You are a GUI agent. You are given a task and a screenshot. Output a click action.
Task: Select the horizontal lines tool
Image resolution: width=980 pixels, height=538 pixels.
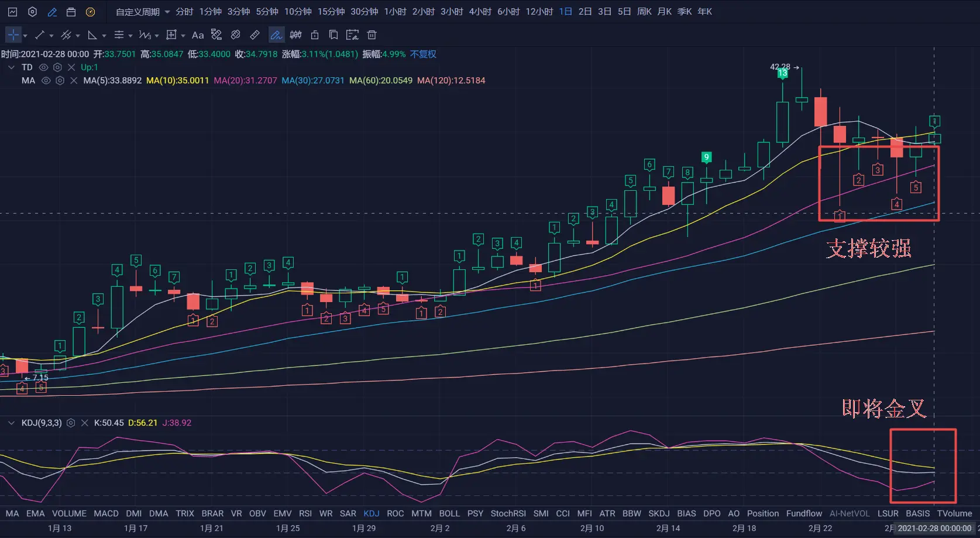pos(119,35)
